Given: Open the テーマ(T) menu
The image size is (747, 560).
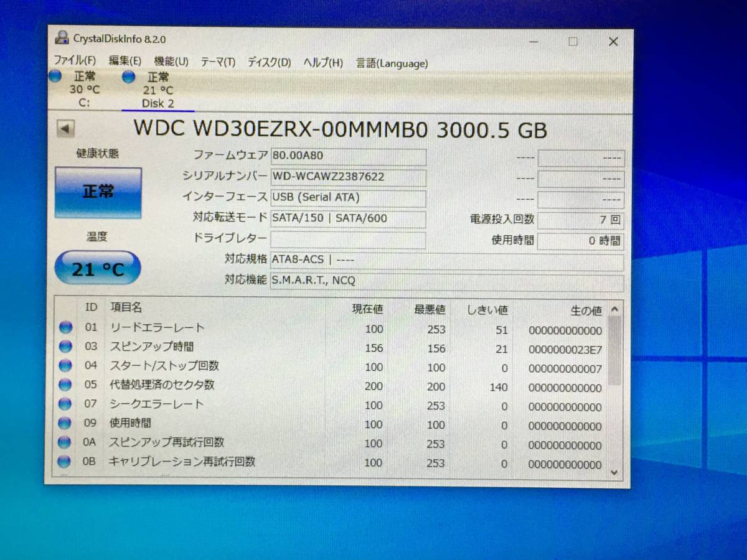Looking at the screenshot, I should (x=217, y=63).
